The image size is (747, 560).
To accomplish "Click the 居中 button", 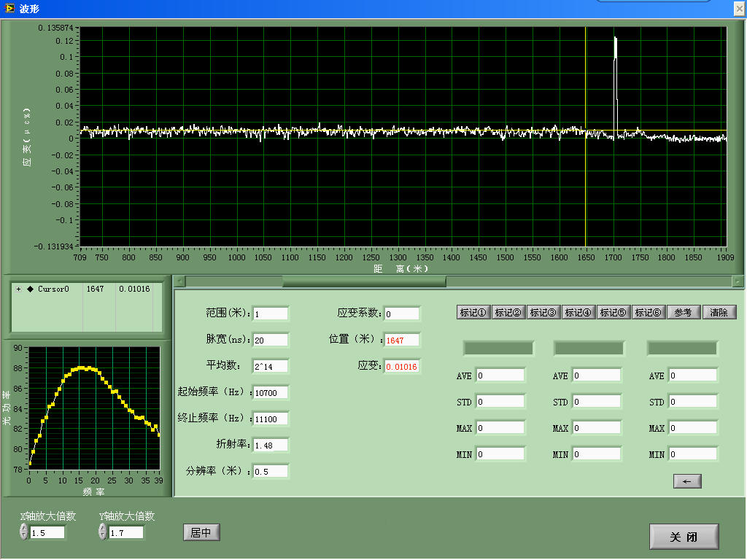I will (x=201, y=532).
